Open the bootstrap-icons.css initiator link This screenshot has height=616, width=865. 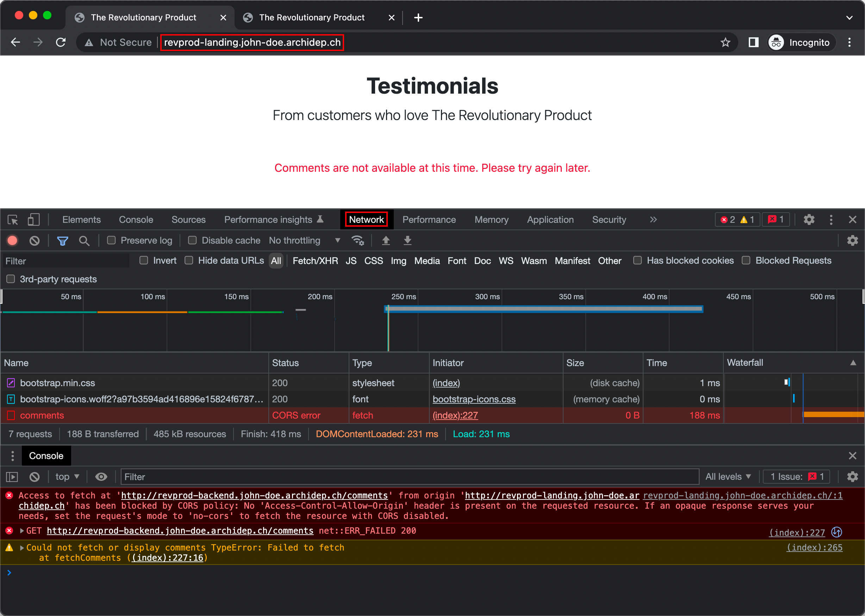(474, 399)
